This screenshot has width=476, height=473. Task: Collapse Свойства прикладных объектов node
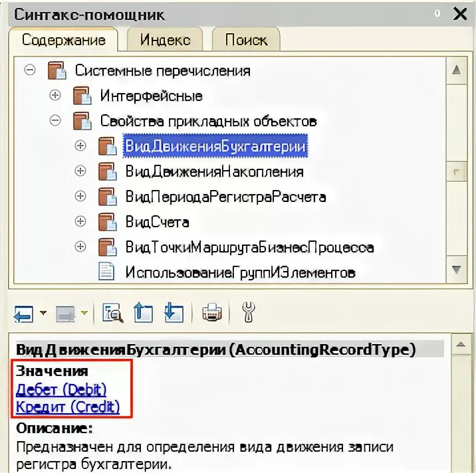point(55,120)
